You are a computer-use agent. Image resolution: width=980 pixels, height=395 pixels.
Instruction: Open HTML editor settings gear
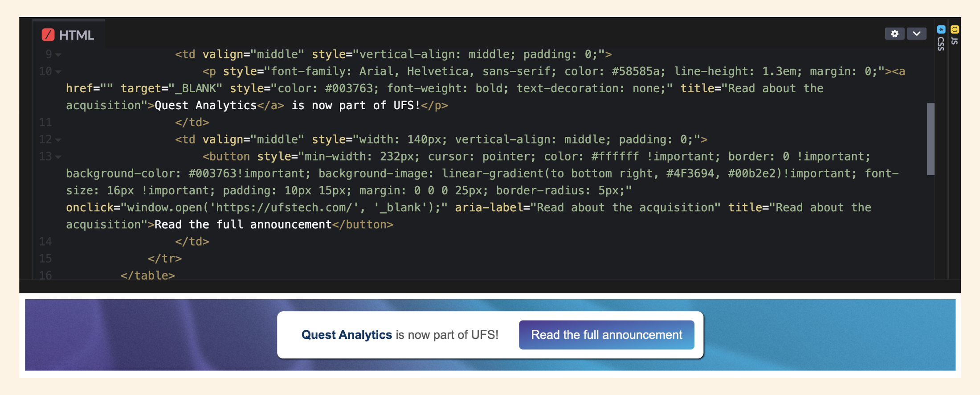(894, 34)
